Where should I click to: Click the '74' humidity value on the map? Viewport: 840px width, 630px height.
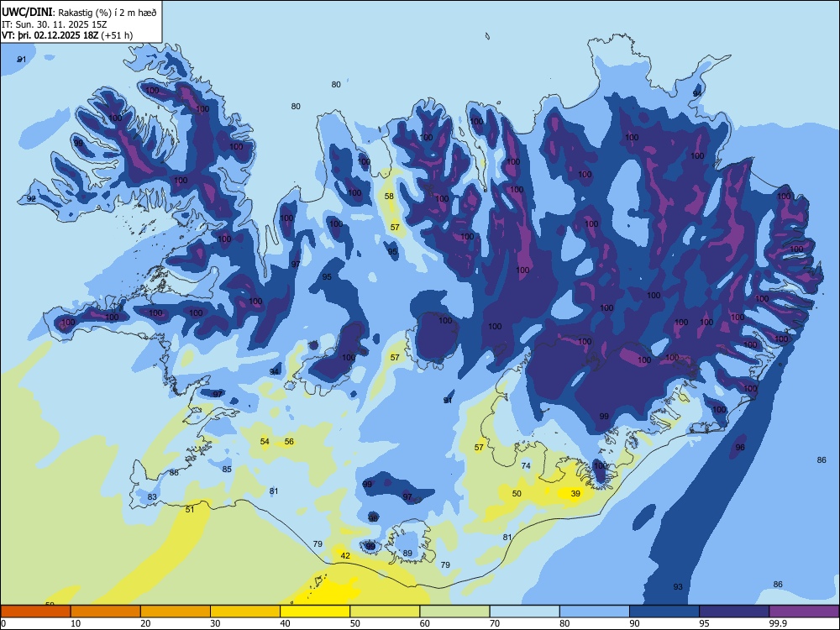click(526, 465)
